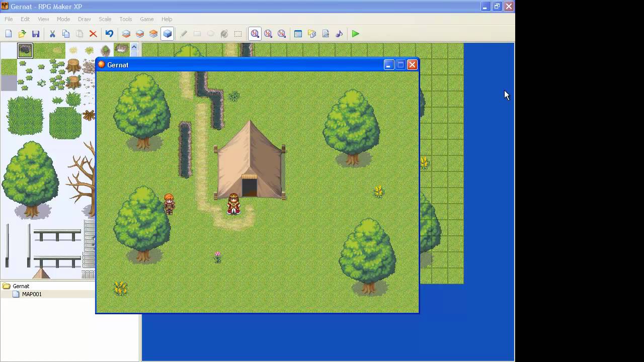Viewport: 644px width, 362px height.
Task: Select the Pencil draw tool
Action: tap(184, 34)
